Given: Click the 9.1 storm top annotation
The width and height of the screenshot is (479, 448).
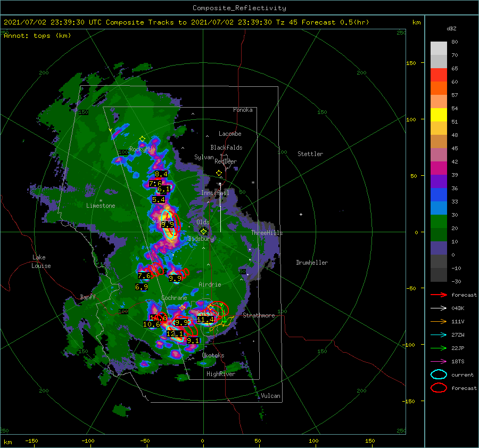Looking at the screenshot, I should pyautogui.click(x=193, y=341).
